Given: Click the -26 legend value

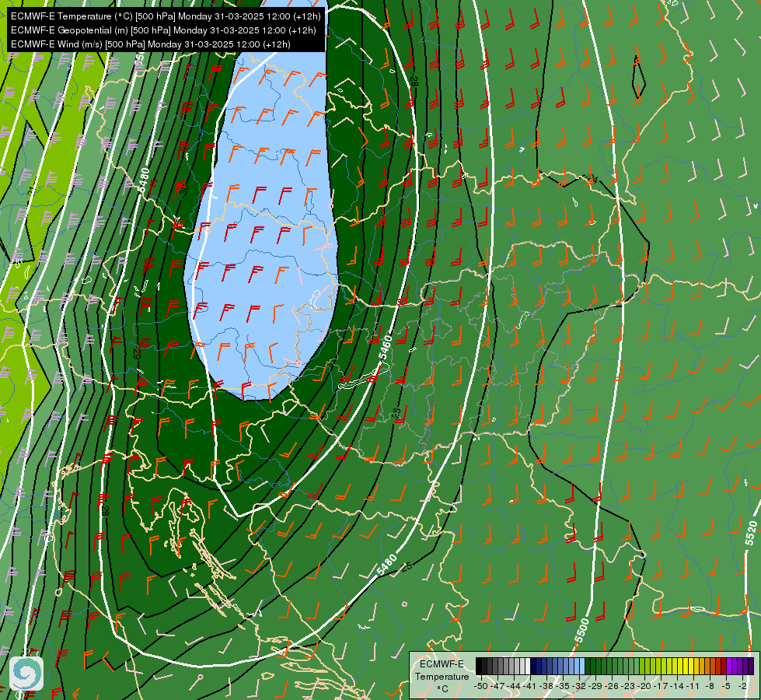Looking at the screenshot, I should tap(612, 686).
